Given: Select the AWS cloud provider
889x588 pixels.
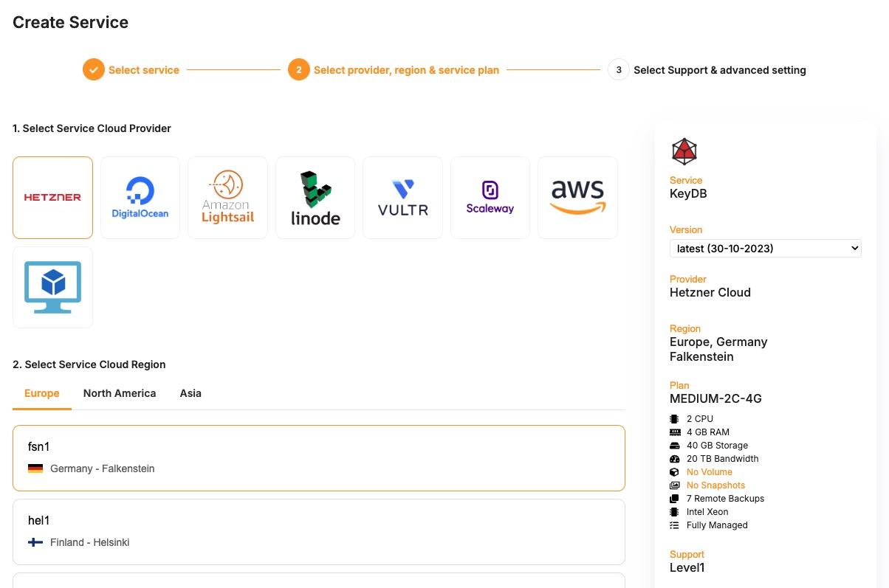Looking at the screenshot, I should [x=577, y=197].
